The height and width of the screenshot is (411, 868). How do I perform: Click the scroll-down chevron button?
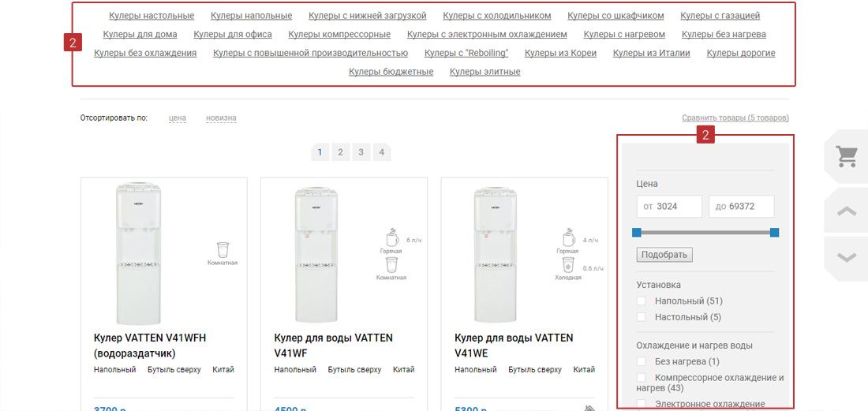[x=847, y=258]
